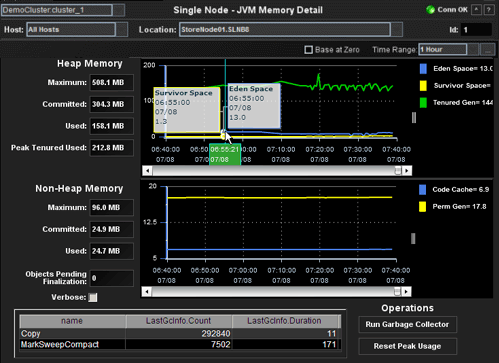
Task: Click the heap chart horizontal scrollbar thumb
Action: 397,171
